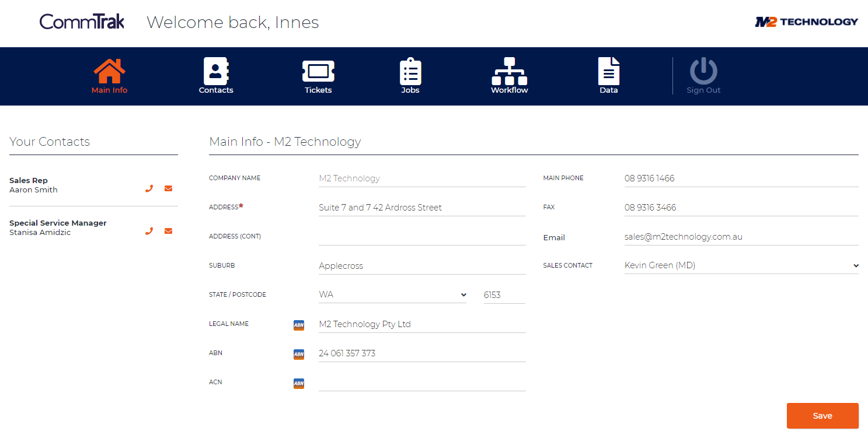Open the Tickets icon
This screenshot has width=868, height=435.
click(x=318, y=71)
